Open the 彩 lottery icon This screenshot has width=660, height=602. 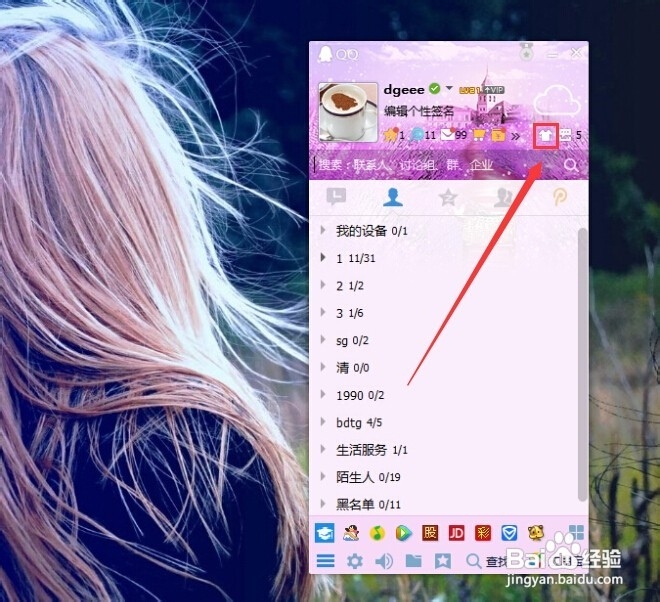coord(483,533)
